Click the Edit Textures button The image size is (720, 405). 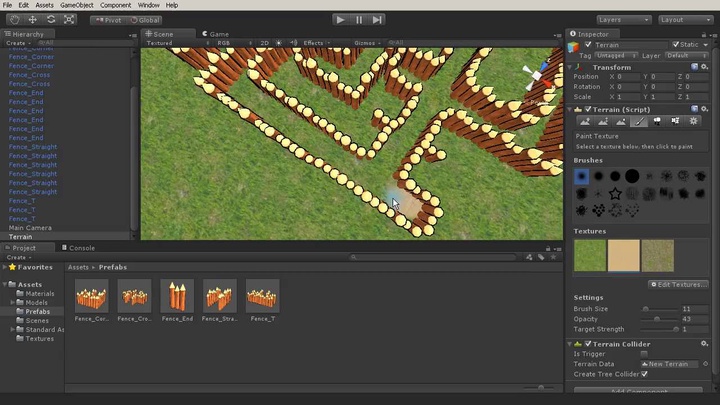point(679,285)
